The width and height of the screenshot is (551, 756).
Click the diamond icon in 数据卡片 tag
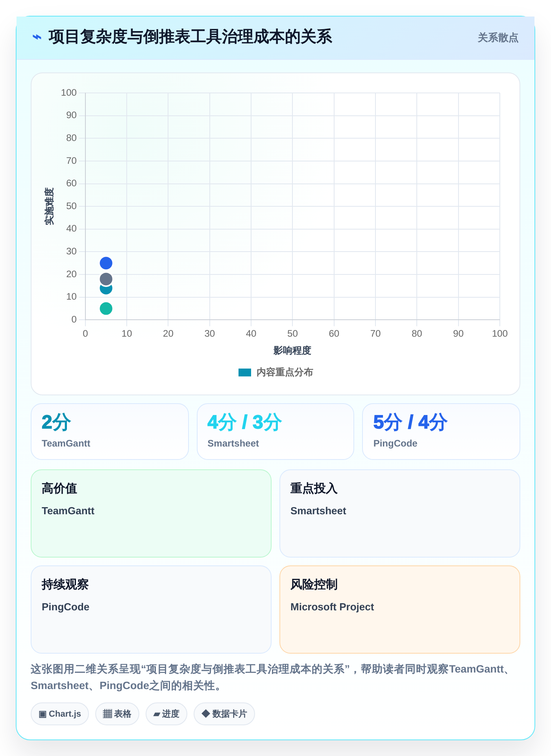[205, 713]
